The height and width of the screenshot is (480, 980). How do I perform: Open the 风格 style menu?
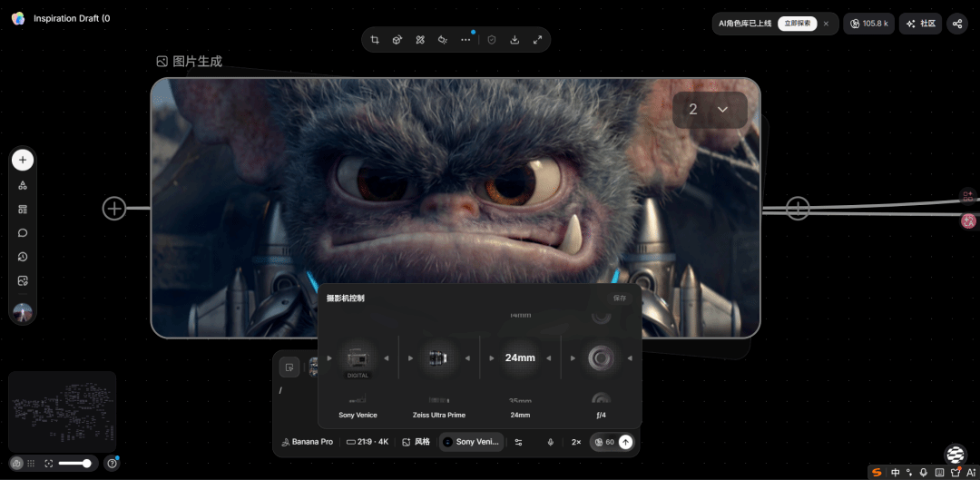416,442
